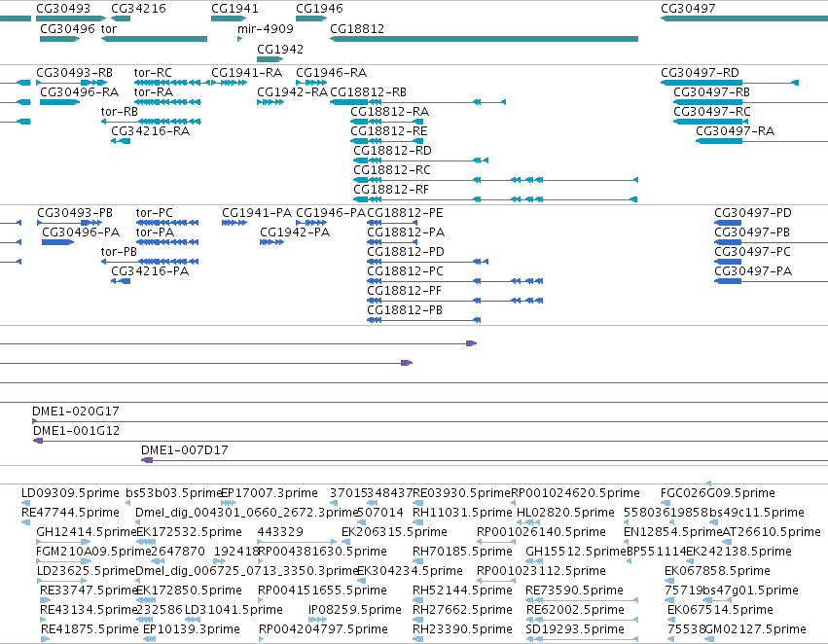Open the RE41875.5prime EST label
This screenshot has height=644, width=828.
[x=90, y=629]
